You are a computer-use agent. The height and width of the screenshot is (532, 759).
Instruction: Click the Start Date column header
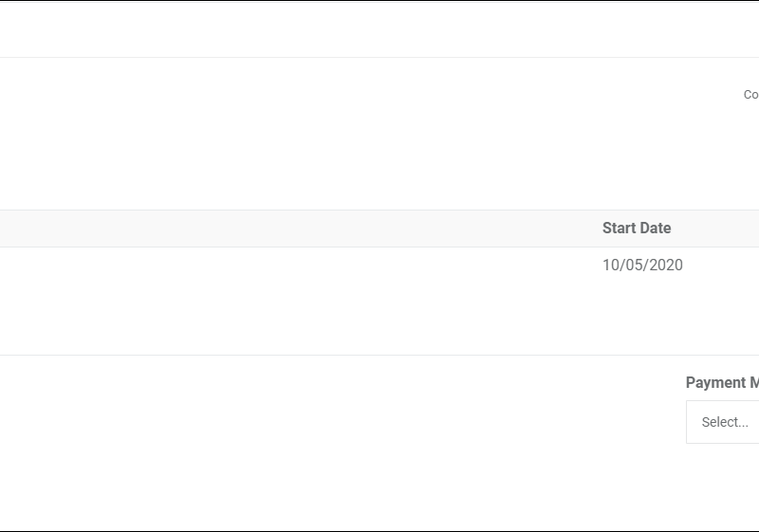(x=637, y=229)
